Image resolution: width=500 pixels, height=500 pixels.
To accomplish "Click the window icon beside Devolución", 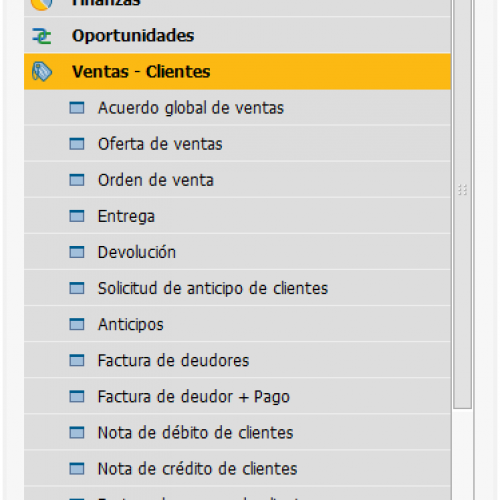I will tap(77, 252).
